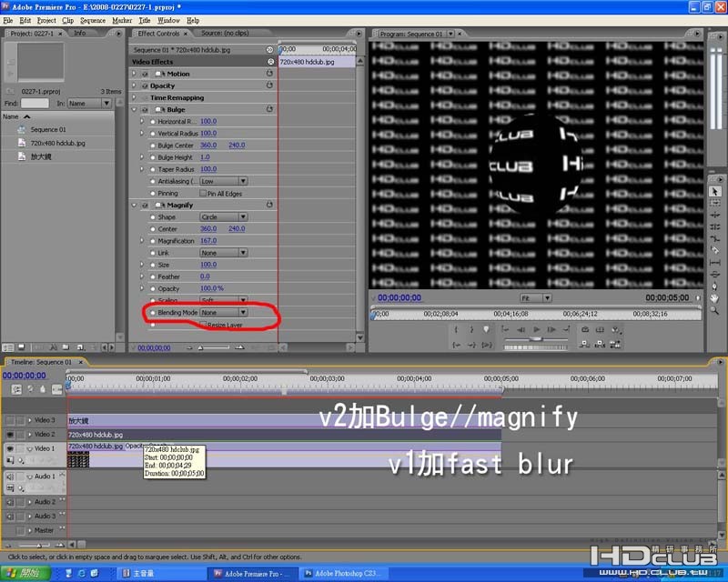This screenshot has width=728, height=582.
Task: Toggle animation stopwatch for Magnification
Action: [152, 241]
